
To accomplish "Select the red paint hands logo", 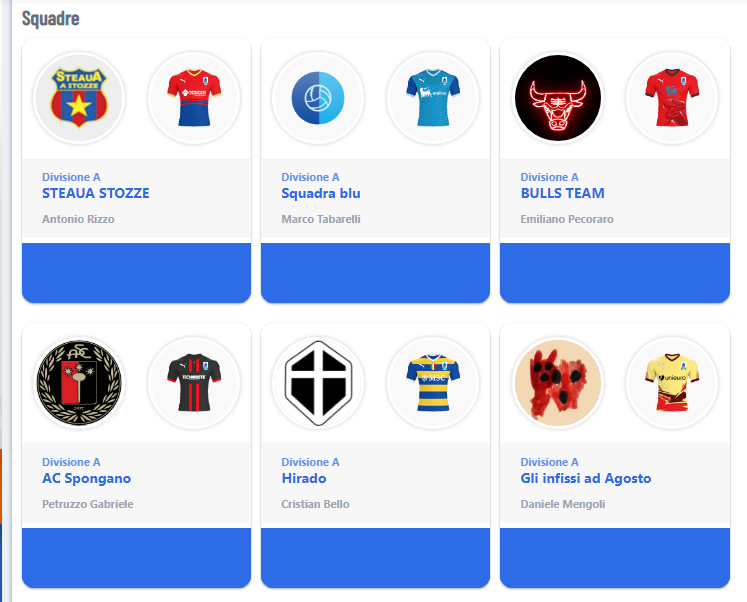I will point(558,383).
